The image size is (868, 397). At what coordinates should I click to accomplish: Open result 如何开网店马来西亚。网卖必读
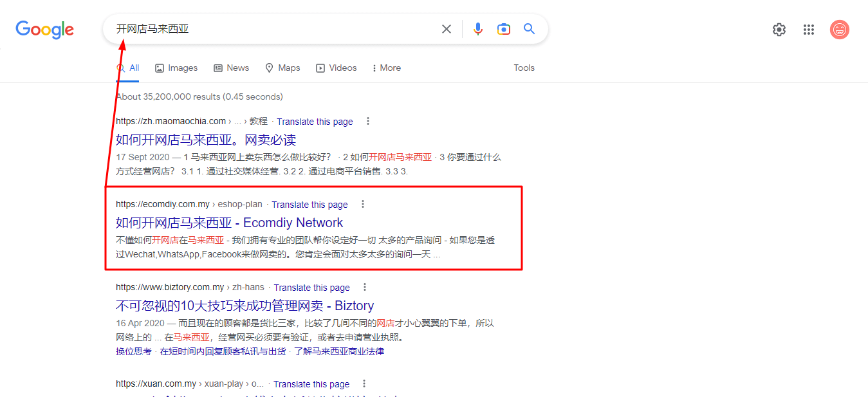click(206, 140)
